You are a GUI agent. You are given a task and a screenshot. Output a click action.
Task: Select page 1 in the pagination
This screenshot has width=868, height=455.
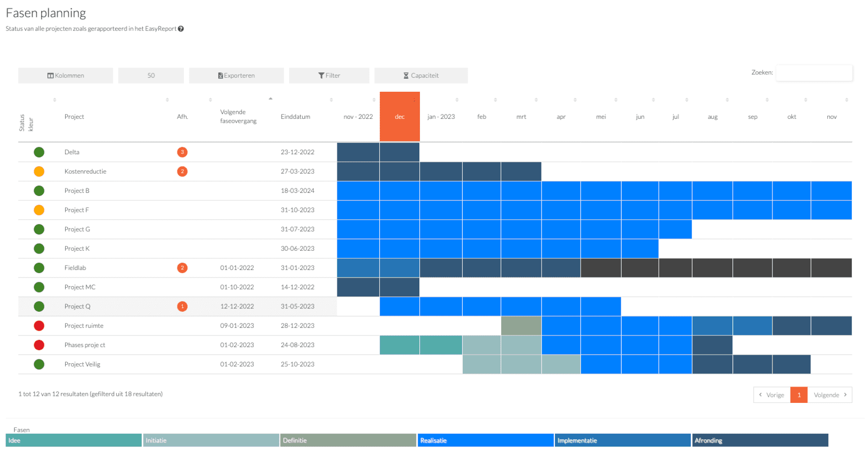click(799, 395)
